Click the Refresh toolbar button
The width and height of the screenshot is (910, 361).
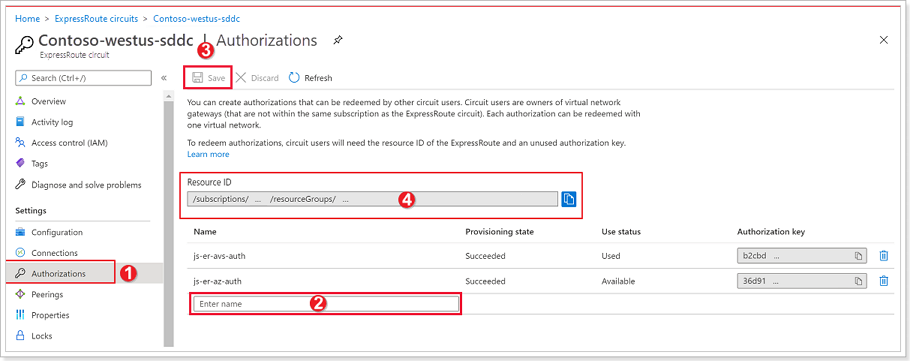click(310, 78)
